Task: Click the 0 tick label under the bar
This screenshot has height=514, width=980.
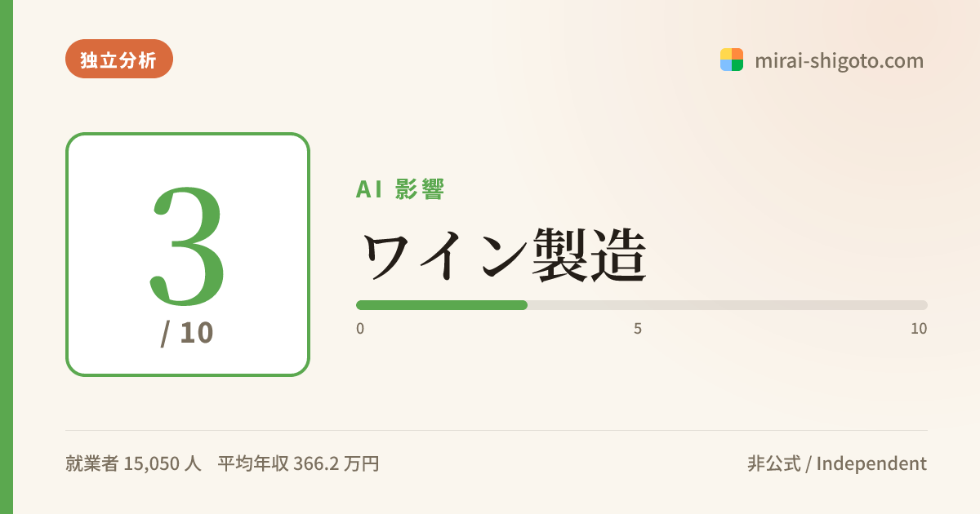Action: tap(360, 329)
